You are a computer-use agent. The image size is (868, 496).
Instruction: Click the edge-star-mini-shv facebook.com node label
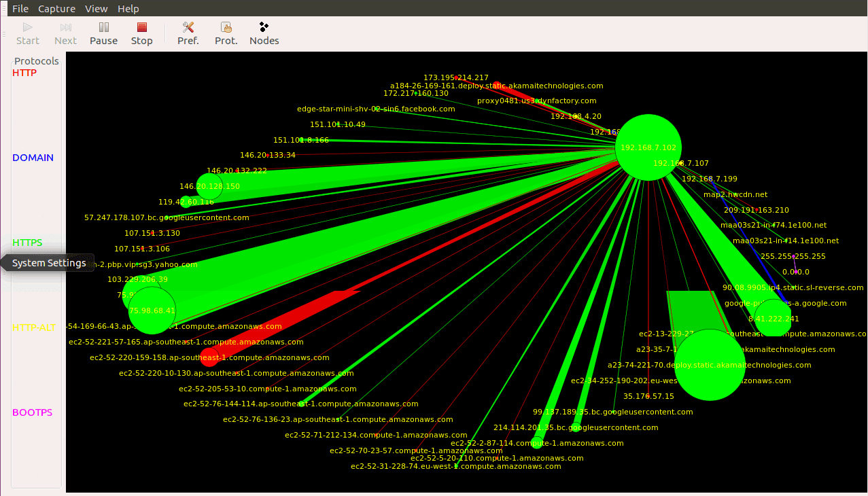[x=375, y=109]
